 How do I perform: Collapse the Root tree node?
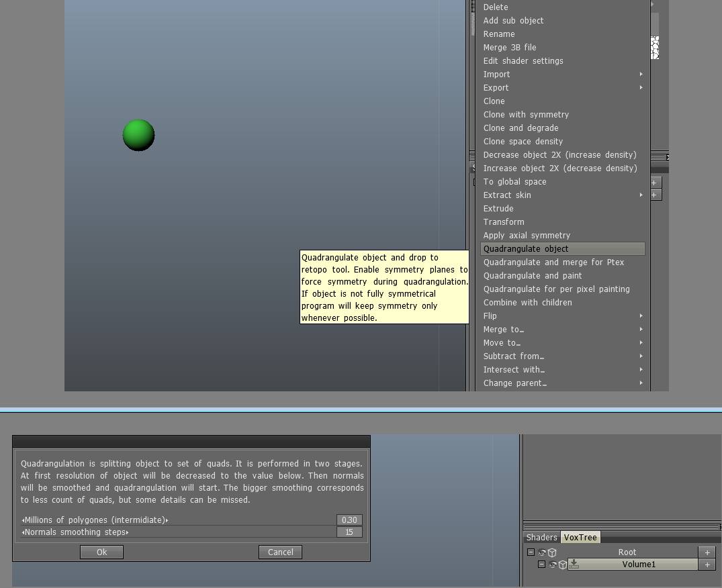coord(531,552)
